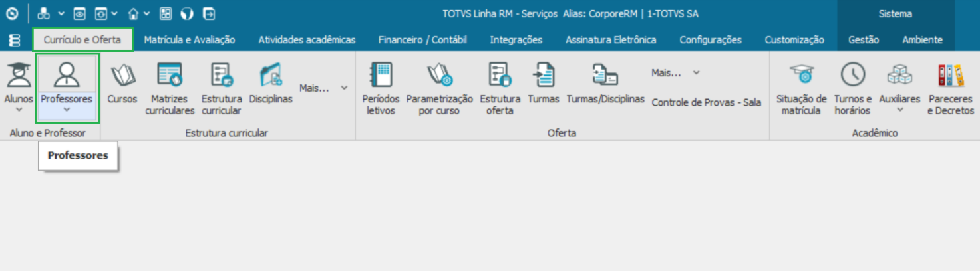980x271 pixels.
Task: Click the exit arrow icon in quick access bar
Action: click(x=209, y=13)
